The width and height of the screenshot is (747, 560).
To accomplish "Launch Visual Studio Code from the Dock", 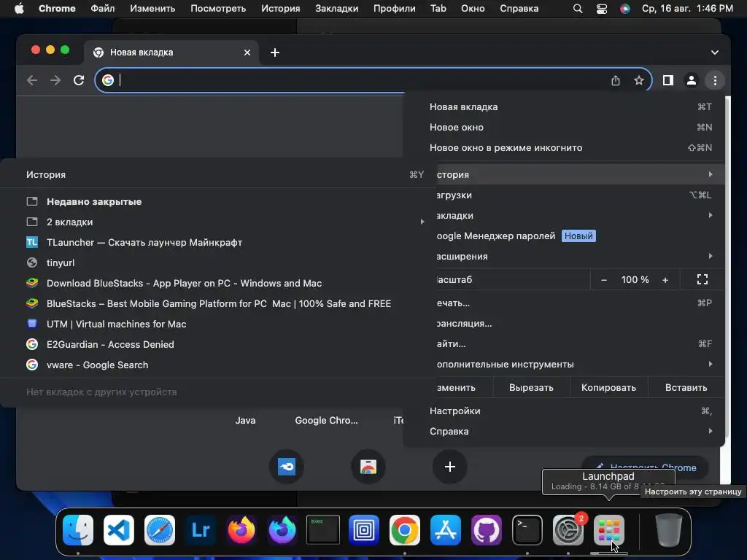I will [x=119, y=529].
